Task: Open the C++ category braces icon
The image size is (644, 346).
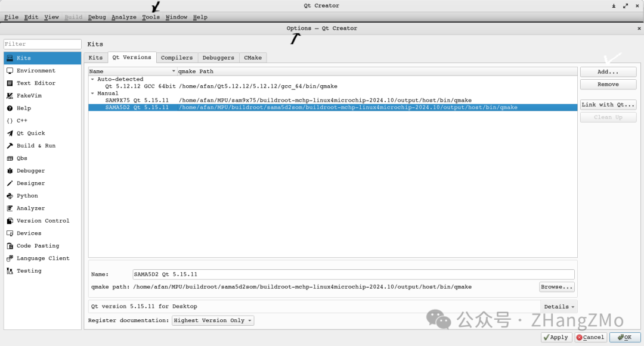Action: click(10, 120)
